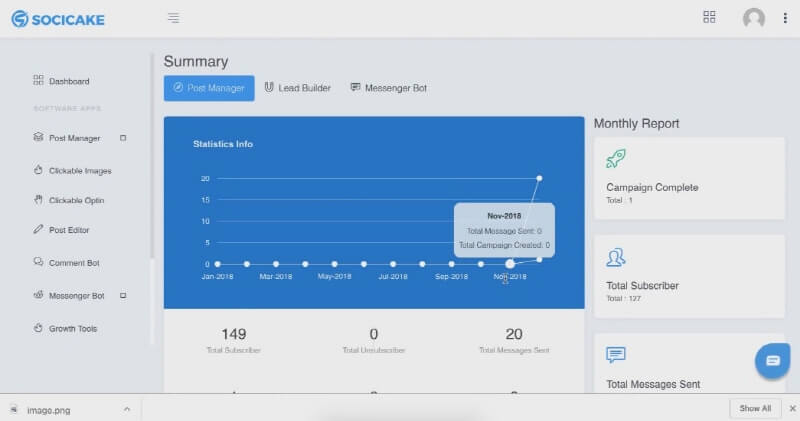Click the Clickable Images sidebar icon
This screenshot has width=800, height=421.
(x=38, y=170)
